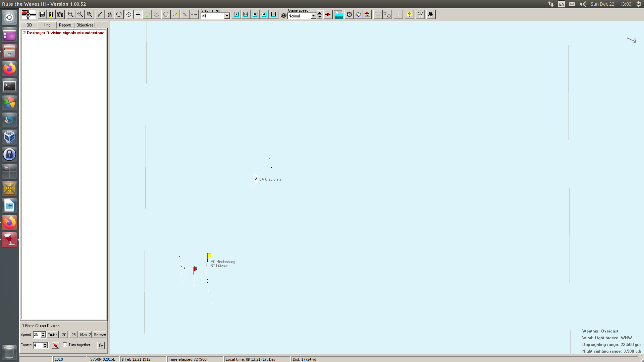
Task: Set speed using the 20 button
Action: pos(64,335)
